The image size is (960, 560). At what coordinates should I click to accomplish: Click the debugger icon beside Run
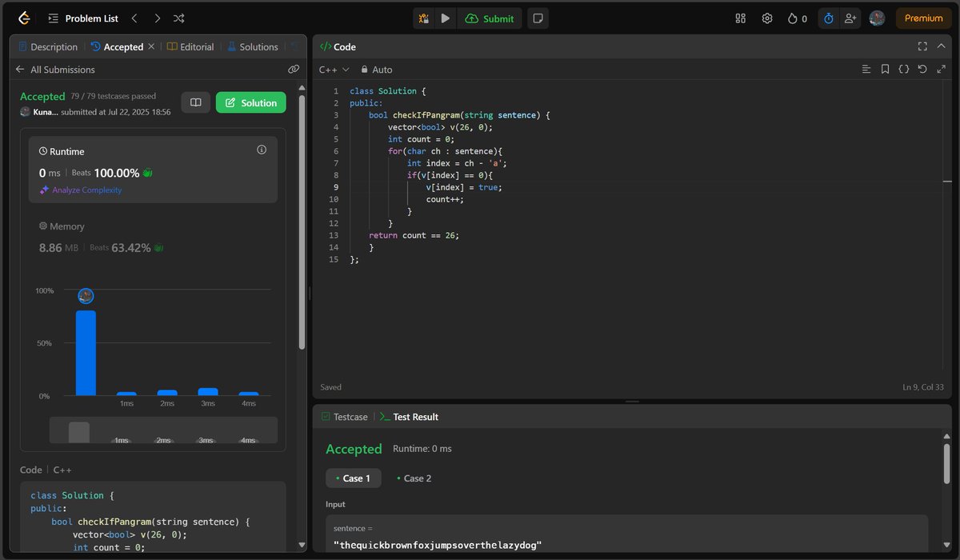coord(424,18)
